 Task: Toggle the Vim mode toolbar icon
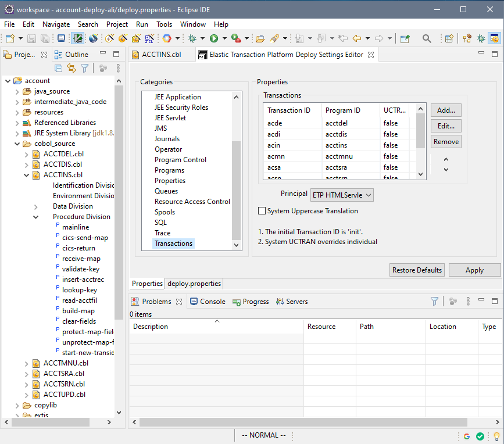77,38
